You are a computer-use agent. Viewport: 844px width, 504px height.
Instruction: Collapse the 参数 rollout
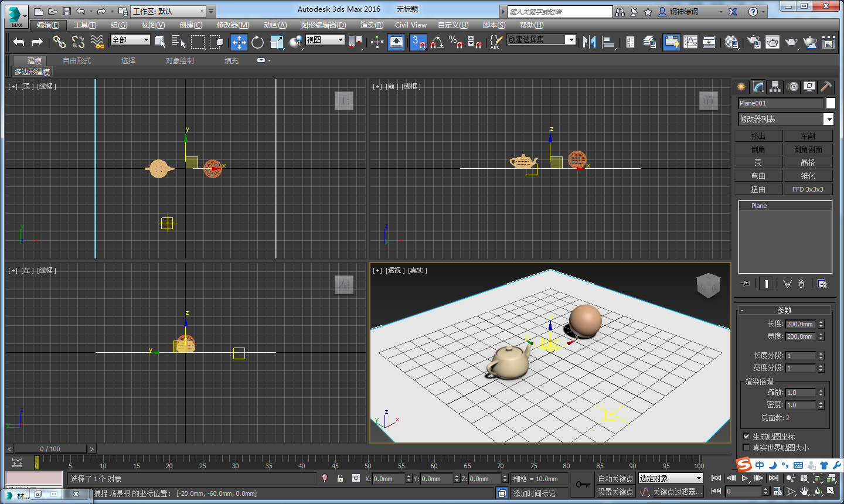tap(784, 310)
